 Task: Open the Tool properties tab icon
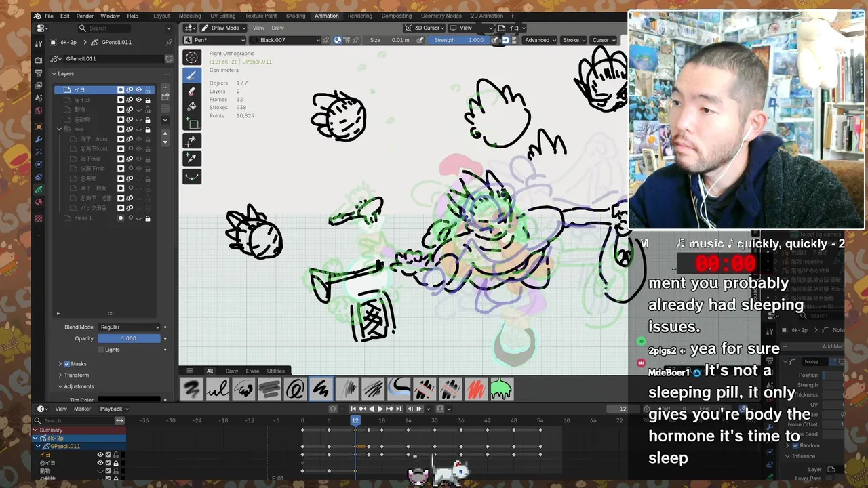39,43
